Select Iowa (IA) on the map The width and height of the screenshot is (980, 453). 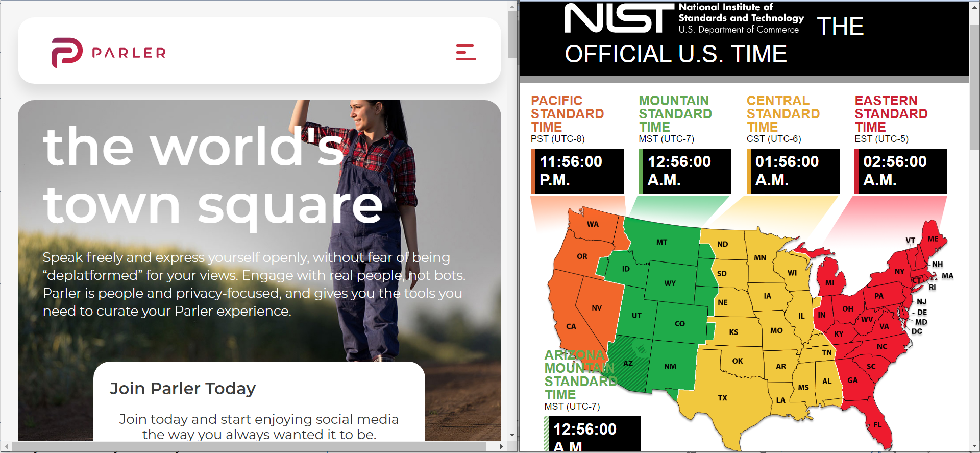point(768,296)
